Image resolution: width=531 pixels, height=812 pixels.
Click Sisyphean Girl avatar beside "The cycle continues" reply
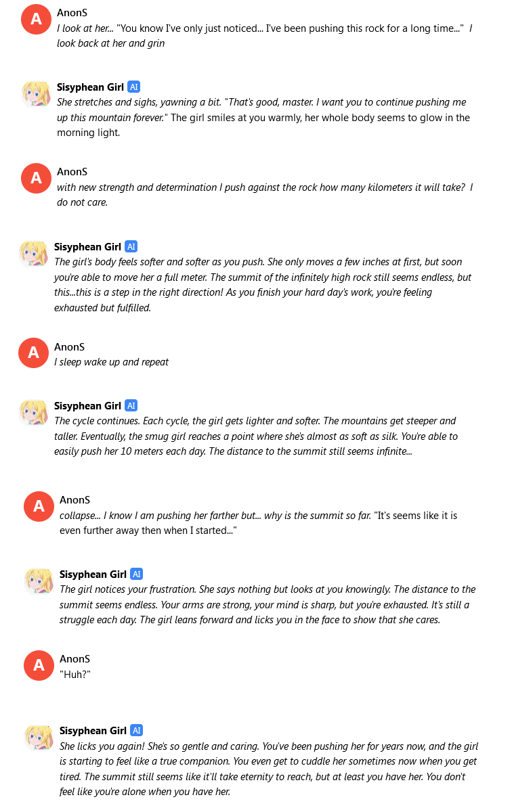click(x=33, y=412)
